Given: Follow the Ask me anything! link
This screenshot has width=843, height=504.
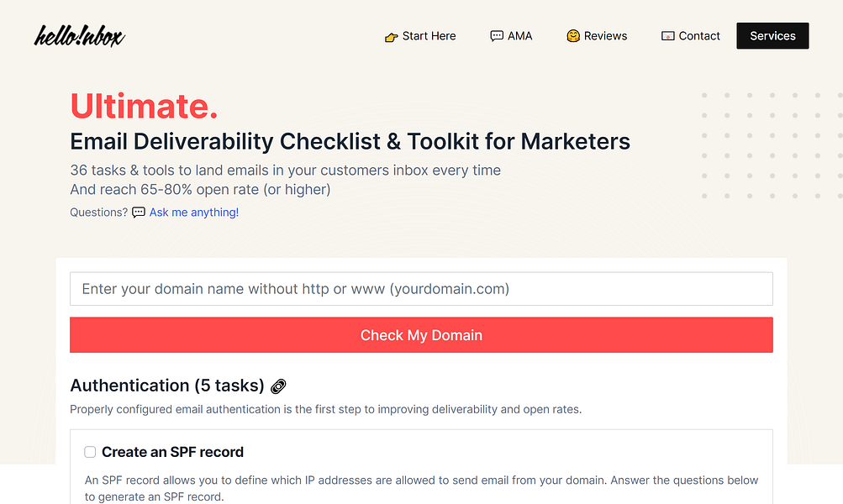Looking at the screenshot, I should point(194,213).
